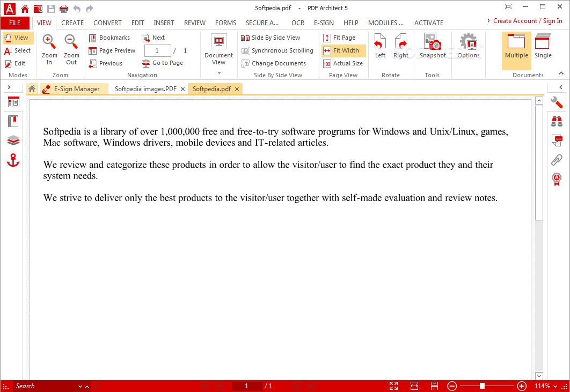
Task: Open the Page Preview pane
Action: coord(112,50)
